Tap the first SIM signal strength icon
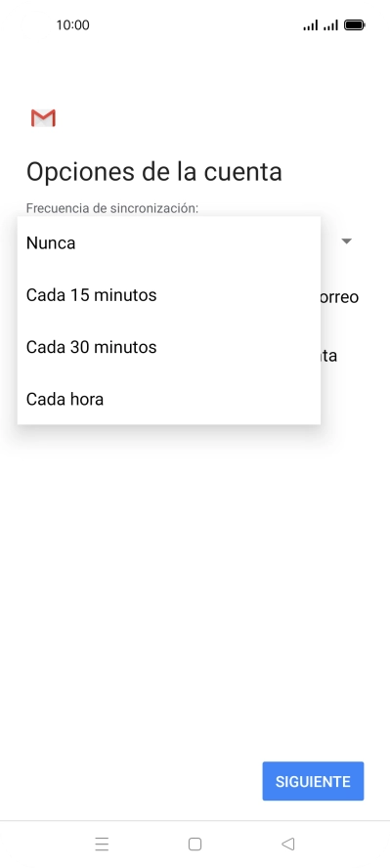Viewport: 390px width, 868px height. point(311,24)
